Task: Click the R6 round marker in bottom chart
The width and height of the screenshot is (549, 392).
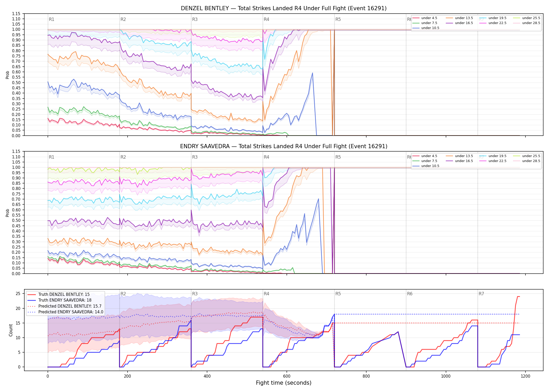Action: tap(410, 294)
